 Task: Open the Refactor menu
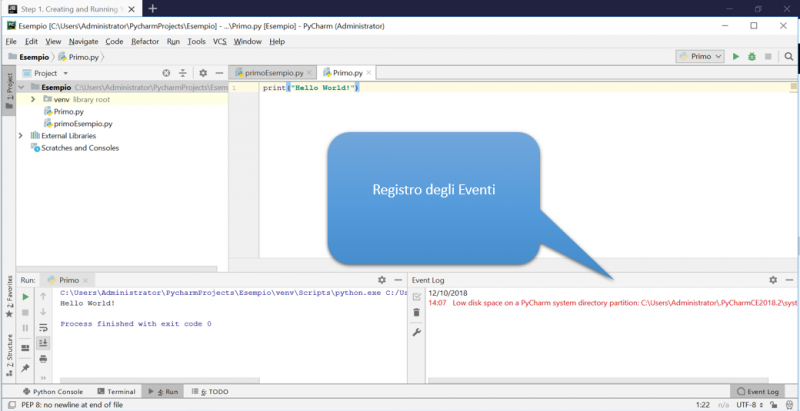145,41
